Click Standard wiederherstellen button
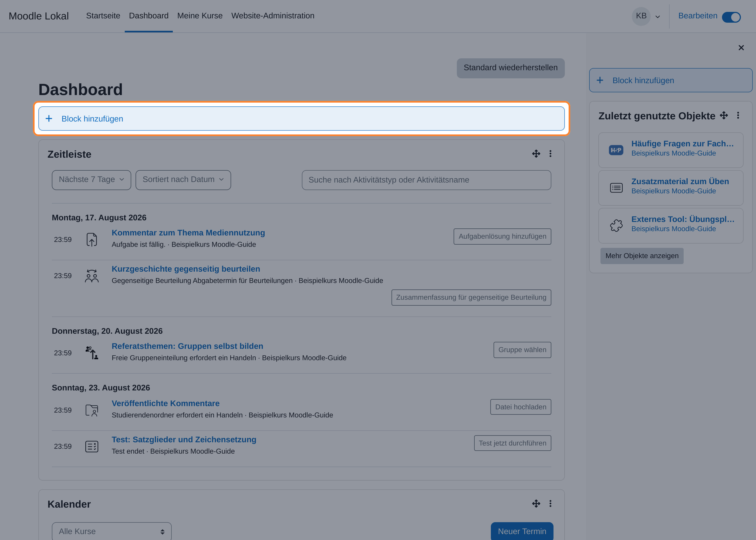Image resolution: width=756 pixels, height=540 pixels. (x=510, y=68)
